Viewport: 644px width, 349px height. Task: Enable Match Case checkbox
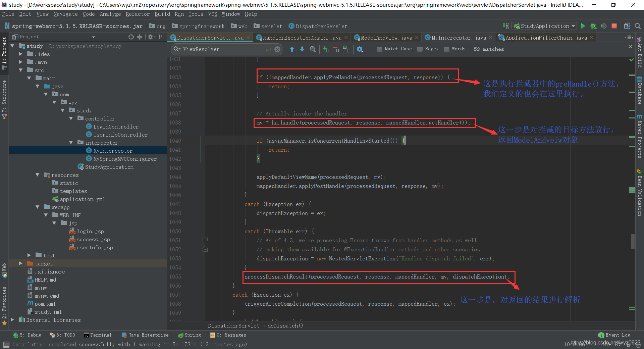pos(379,49)
